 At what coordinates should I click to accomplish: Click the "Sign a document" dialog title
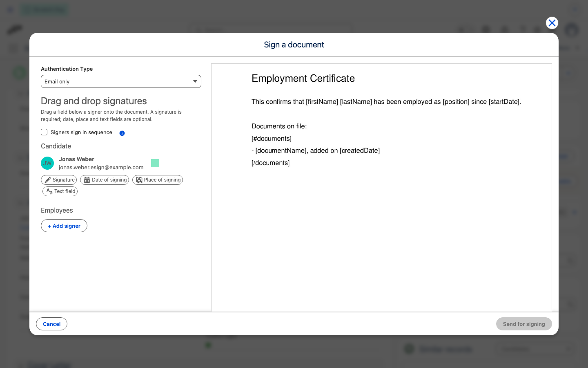[294, 45]
